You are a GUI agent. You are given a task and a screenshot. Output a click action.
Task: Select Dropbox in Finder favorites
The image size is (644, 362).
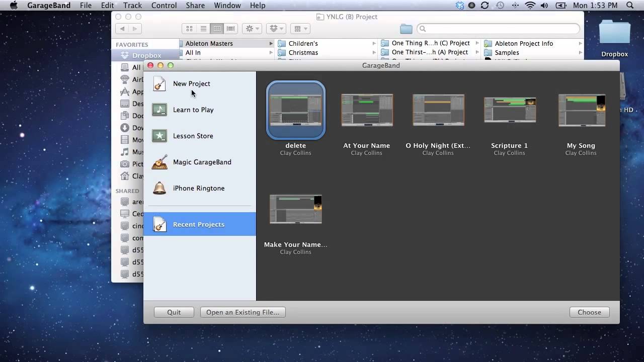(145, 55)
